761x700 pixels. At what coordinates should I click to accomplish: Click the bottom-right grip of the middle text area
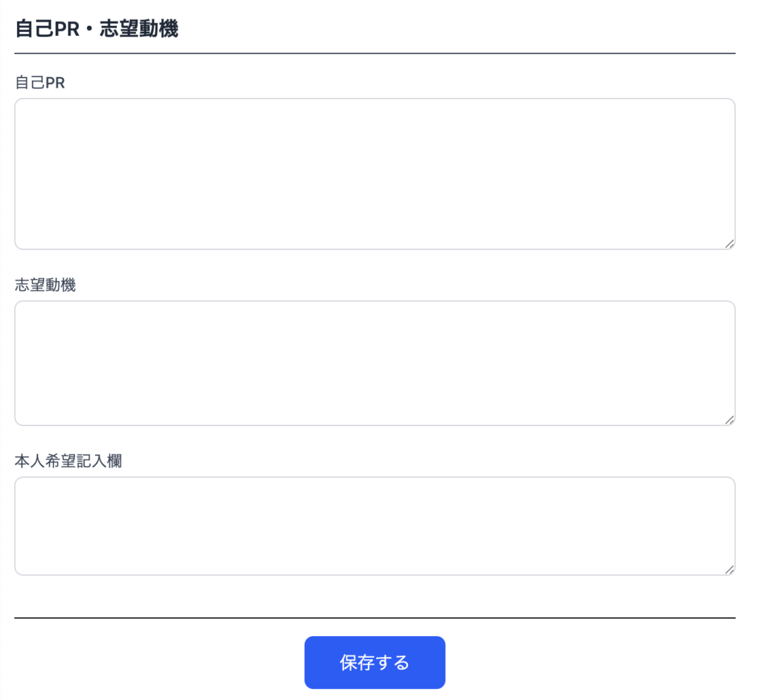[x=730, y=420]
